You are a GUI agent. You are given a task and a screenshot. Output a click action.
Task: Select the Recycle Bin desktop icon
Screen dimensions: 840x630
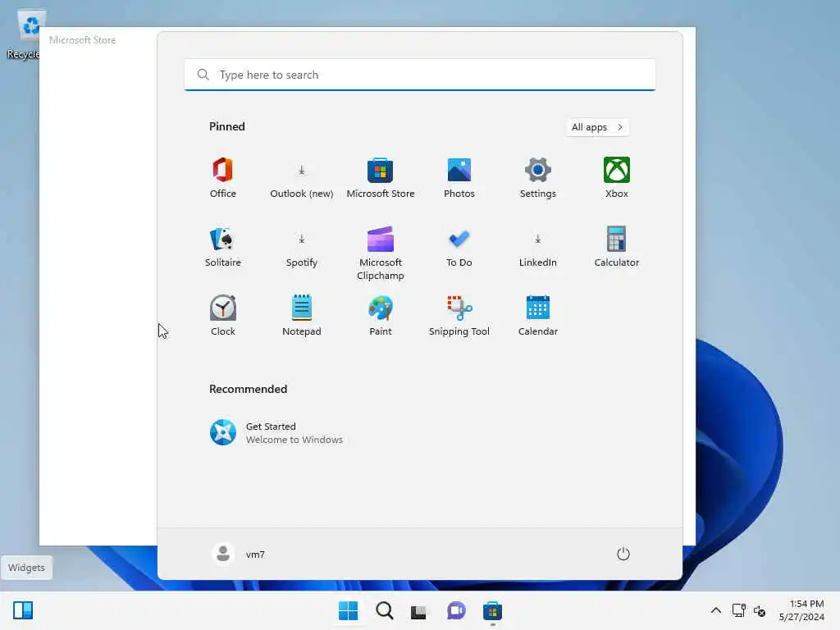(x=24, y=34)
